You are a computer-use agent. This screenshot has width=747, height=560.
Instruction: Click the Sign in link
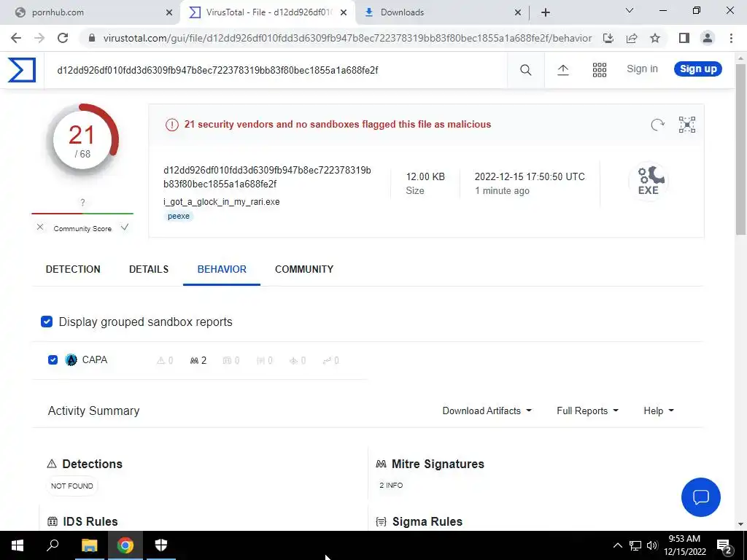pyautogui.click(x=642, y=69)
